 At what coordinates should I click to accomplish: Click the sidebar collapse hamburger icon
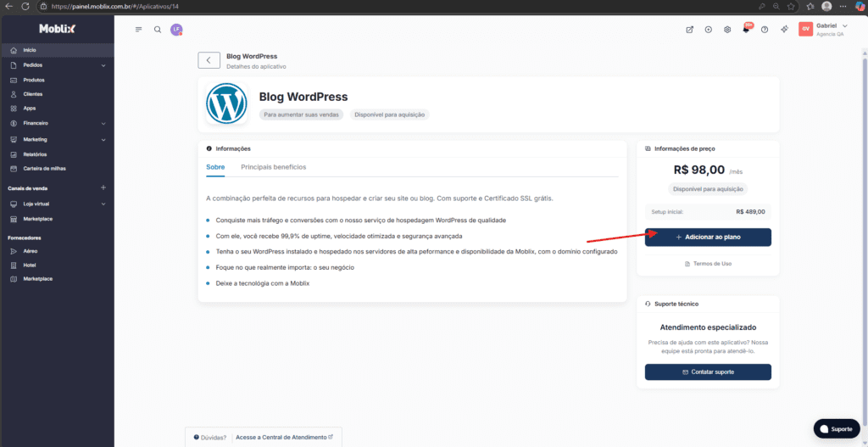point(138,30)
